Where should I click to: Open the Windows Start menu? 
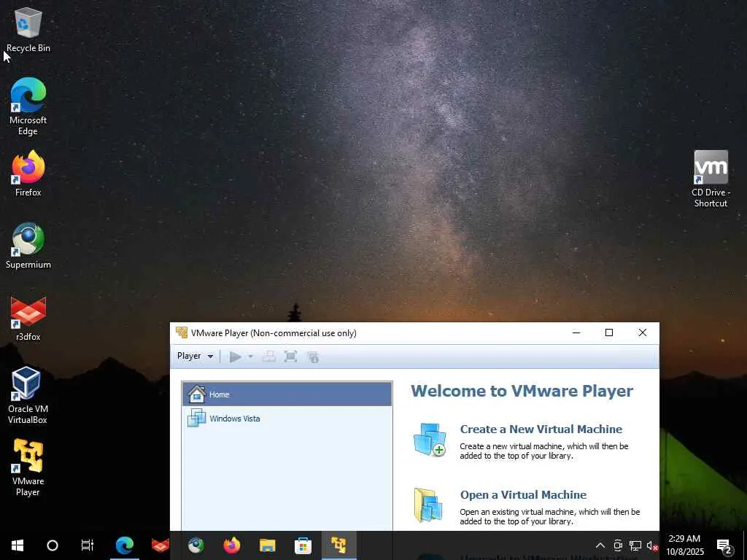coord(18,545)
